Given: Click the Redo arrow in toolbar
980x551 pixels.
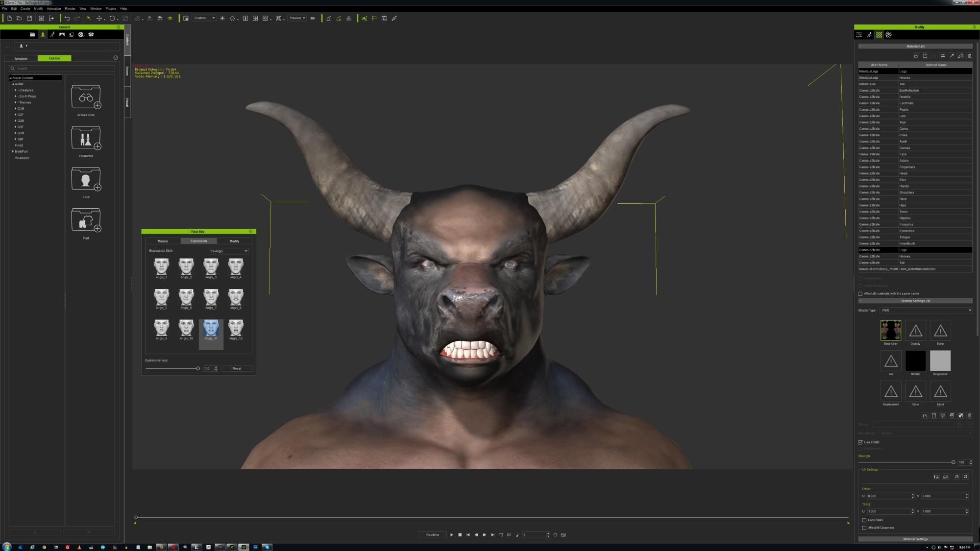Looking at the screenshot, I should [77, 18].
